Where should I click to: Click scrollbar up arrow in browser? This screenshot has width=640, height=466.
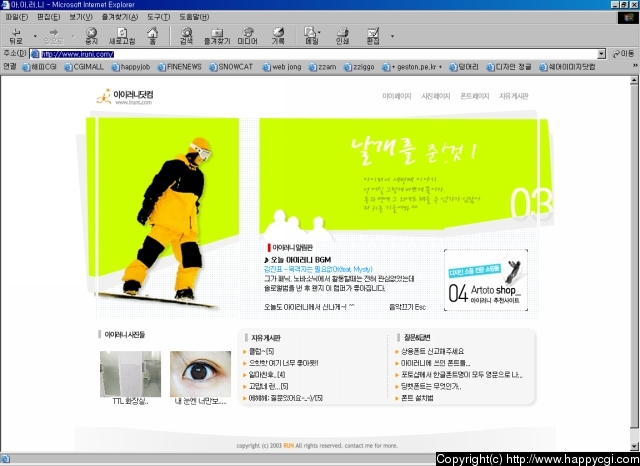(634, 80)
